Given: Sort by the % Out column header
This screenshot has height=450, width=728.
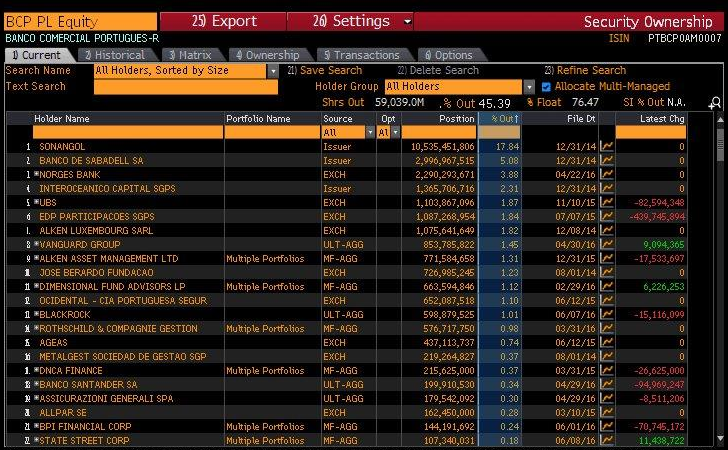Looking at the screenshot, I should [500, 119].
